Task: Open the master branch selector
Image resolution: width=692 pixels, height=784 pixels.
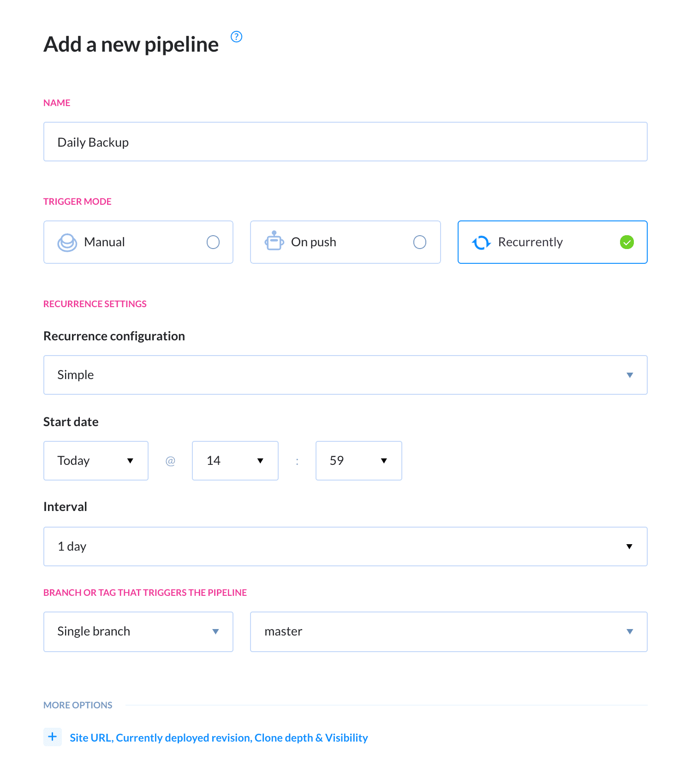Action: pos(448,632)
